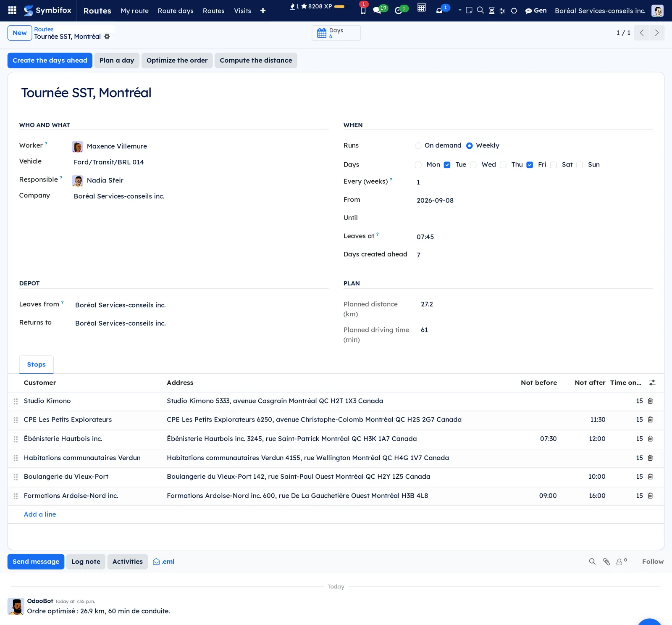Open the Leaves from depot field

[121, 305]
